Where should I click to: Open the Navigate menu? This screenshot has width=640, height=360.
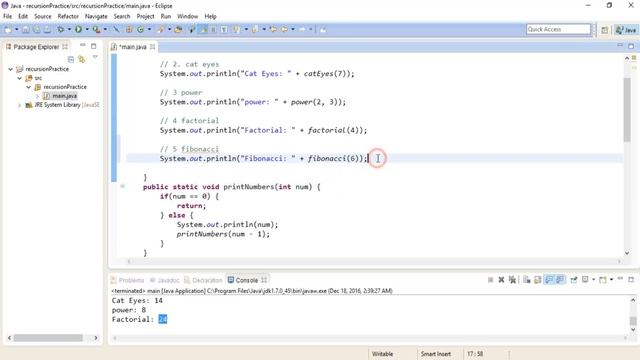tap(96, 16)
